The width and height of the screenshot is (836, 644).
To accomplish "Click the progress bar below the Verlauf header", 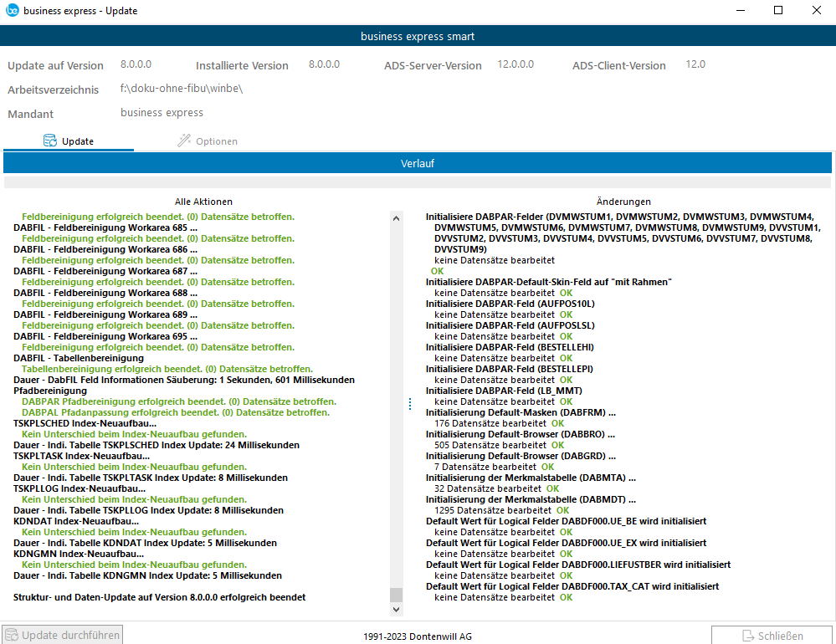I will click(417, 182).
